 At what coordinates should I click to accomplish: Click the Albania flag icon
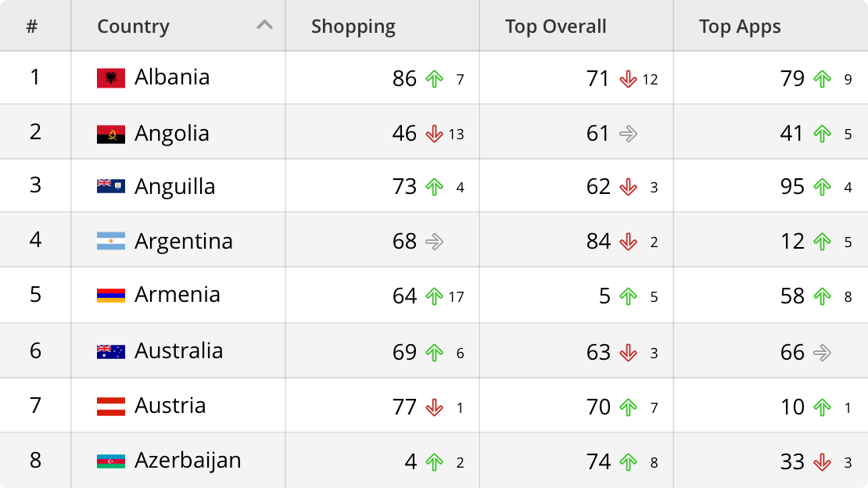click(x=113, y=77)
